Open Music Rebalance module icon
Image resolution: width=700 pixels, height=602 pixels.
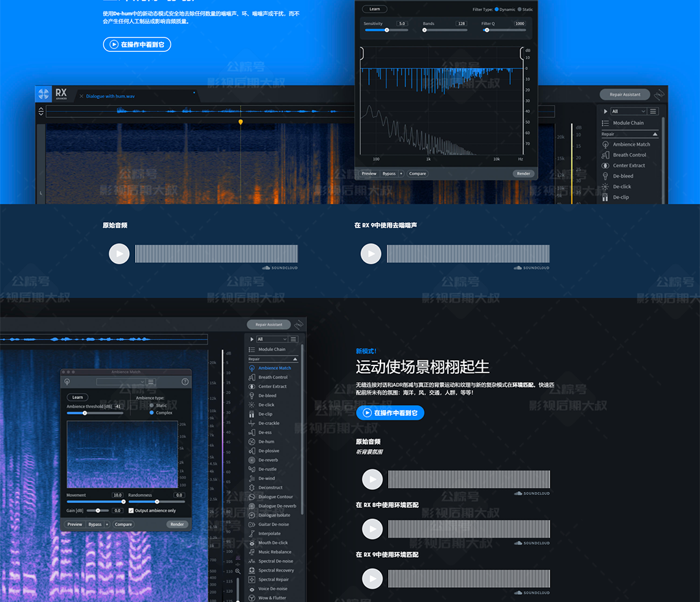251,552
